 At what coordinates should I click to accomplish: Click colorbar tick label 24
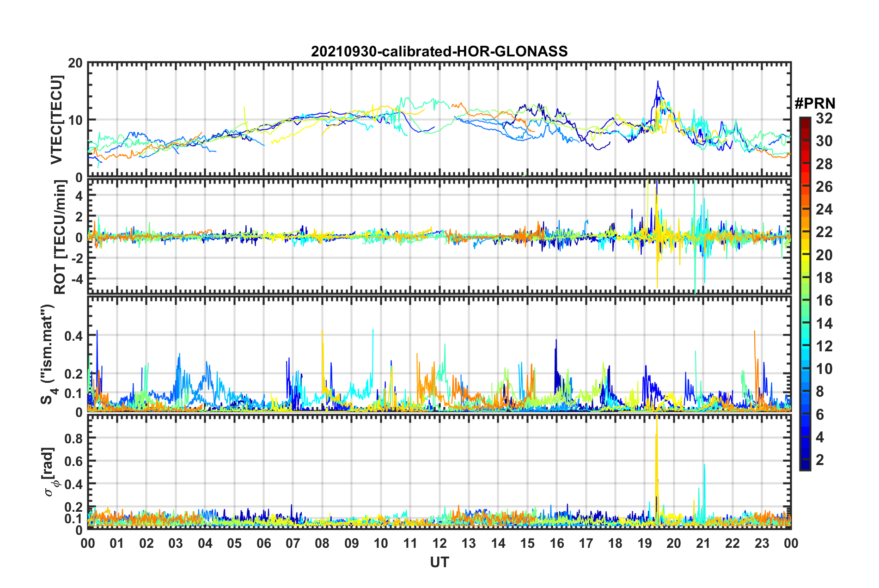coord(824,209)
